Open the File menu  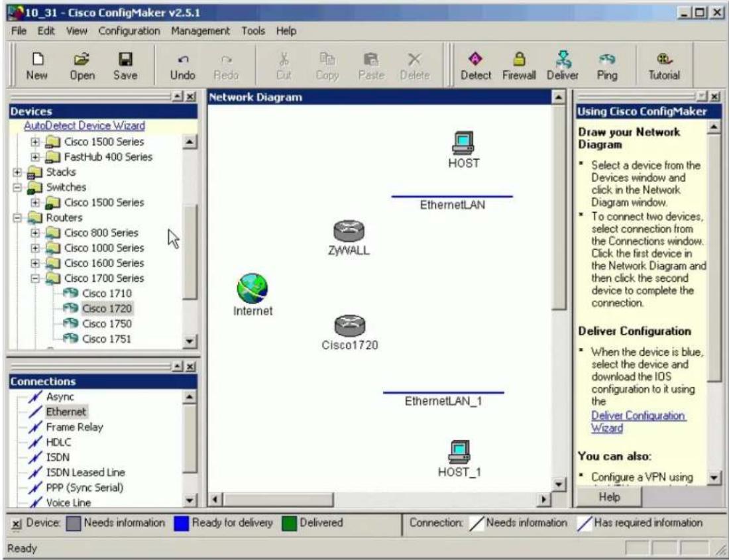19,31
